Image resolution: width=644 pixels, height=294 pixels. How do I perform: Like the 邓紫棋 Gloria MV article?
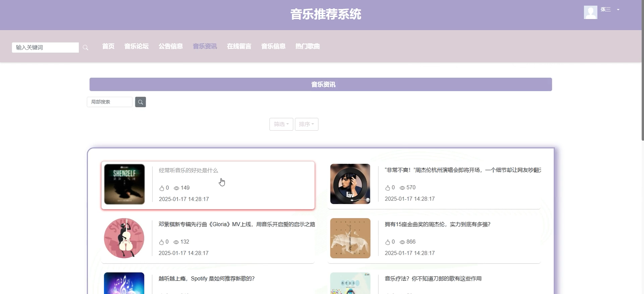click(x=162, y=242)
